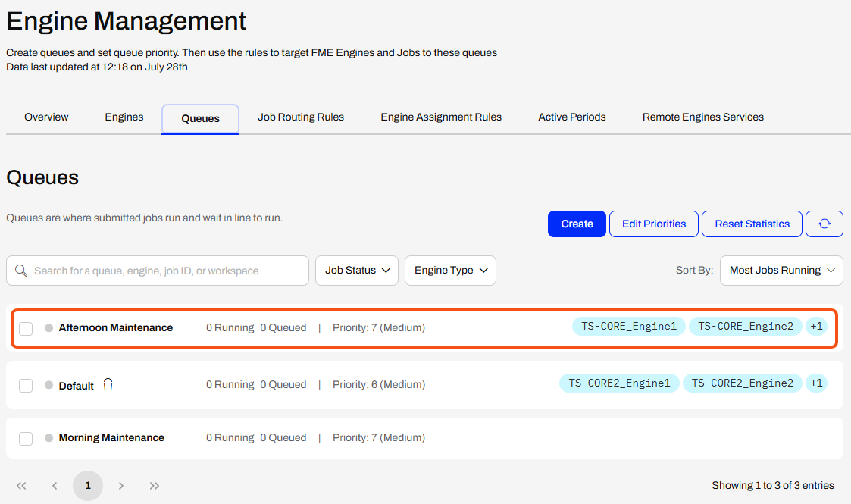Click Afternoon Maintenance status dot
Image resolution: width=851 pixels, height=504 pixels.
[x=48, y=327]
